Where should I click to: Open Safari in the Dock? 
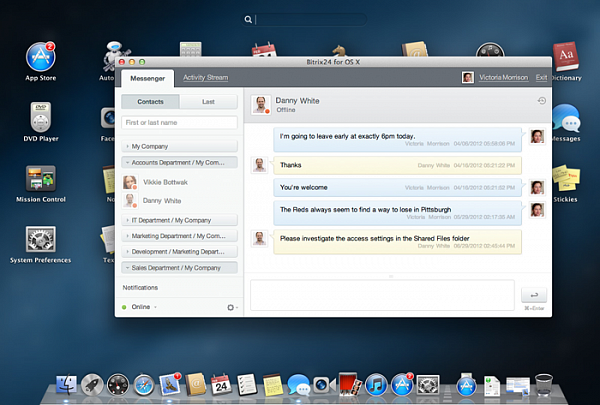pyautogui.click(x=144, y=385)
